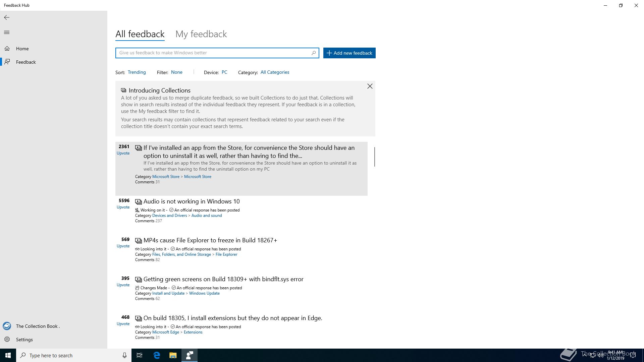Change Device from PC
Image resolution: width=644 pixels, height=362 pixels.
(x=224, y=72)
